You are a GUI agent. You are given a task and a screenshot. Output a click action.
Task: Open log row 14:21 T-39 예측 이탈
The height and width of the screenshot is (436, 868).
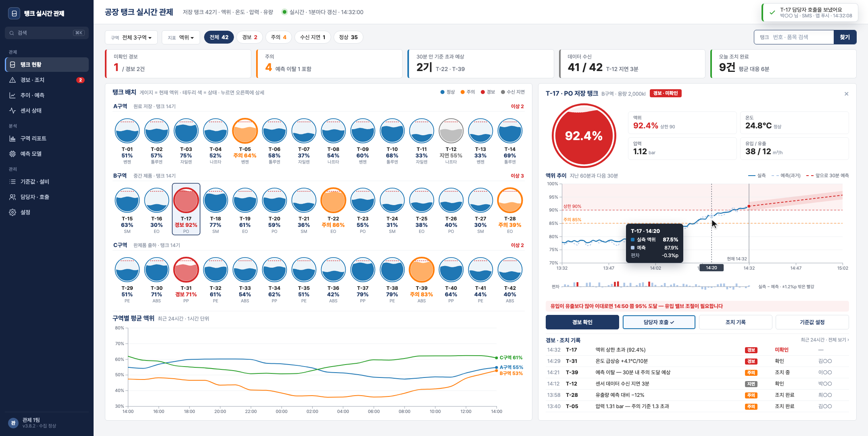click(x=697, y=373)
